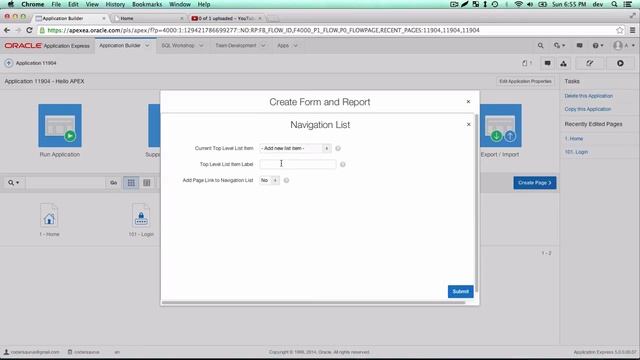The width and height of the screenshot is (640, 360).
Task: Open the SQL Workshop tab
Action: (x=178, y=46)
